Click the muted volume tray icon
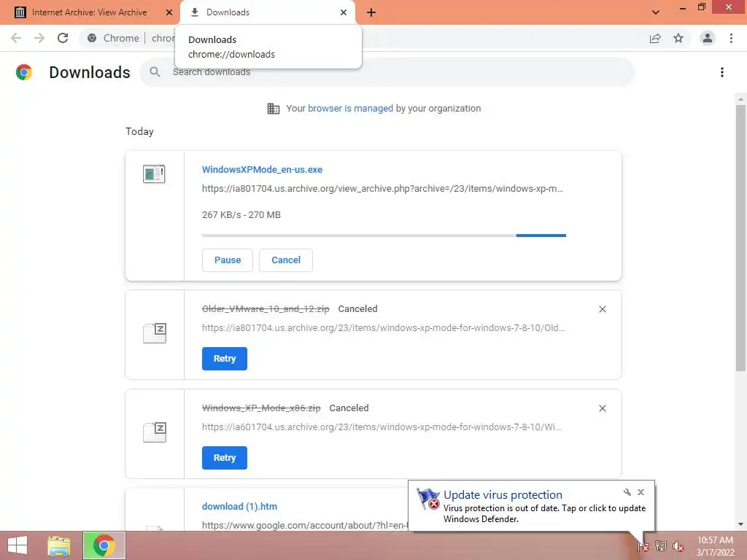Image resolution: width=747 pixels, height=560 pixels. coord(678,545)
